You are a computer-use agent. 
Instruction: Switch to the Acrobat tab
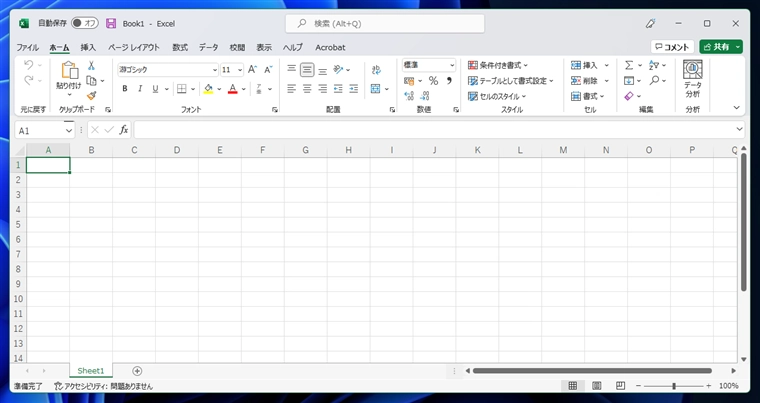point(330,48)
